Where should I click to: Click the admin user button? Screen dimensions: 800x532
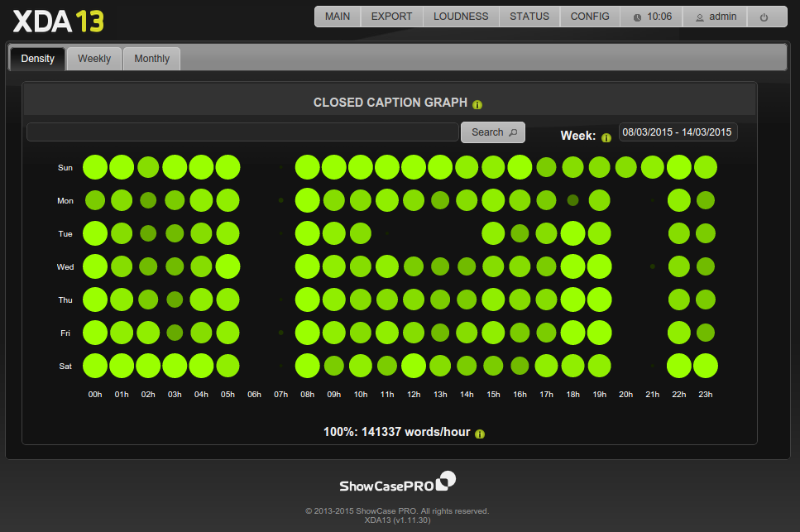point(716,17)
